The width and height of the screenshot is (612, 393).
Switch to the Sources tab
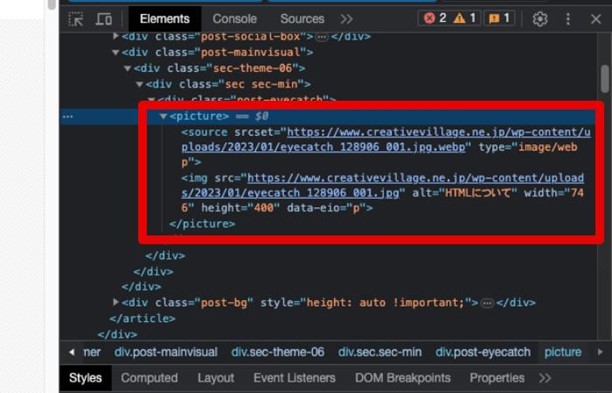click(302, 19)
